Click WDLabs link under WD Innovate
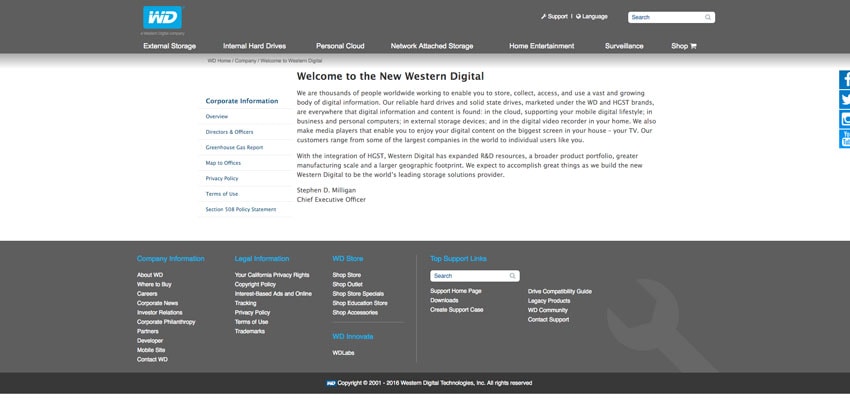 click(343, 353)
